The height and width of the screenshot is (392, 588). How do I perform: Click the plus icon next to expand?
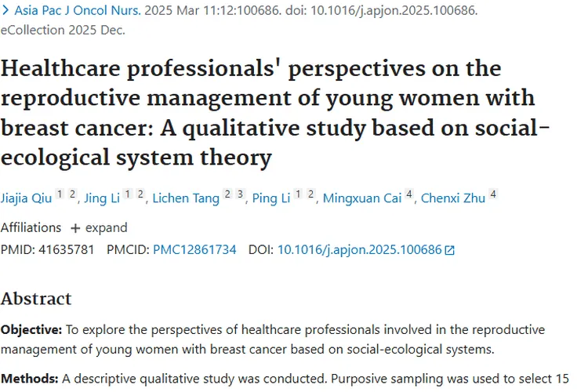(75, 228)
